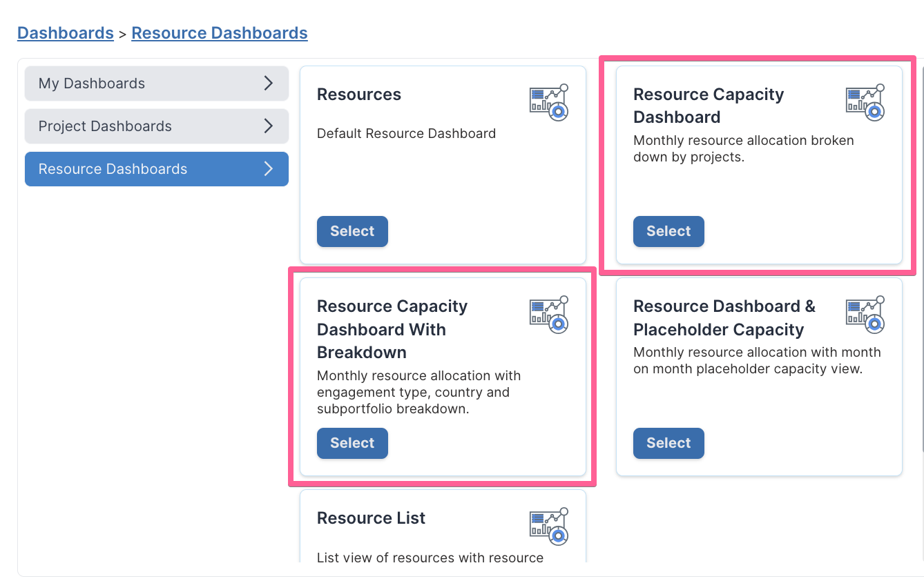The height and width of the screenshot is (581, 924).
Task: Click the Resource Capacity Dashboard With Breakdown icon
Action: 549,315
